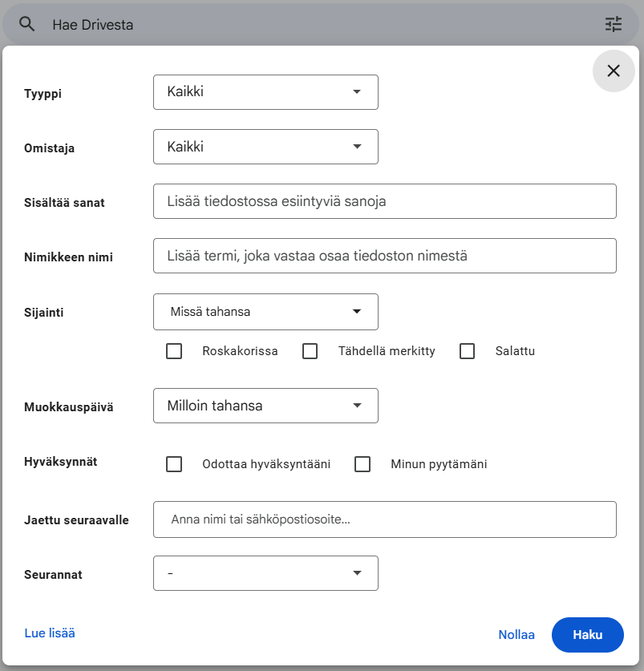
Task: Check the Tähdellä merkitty option
Action: (x=310, y=351)
